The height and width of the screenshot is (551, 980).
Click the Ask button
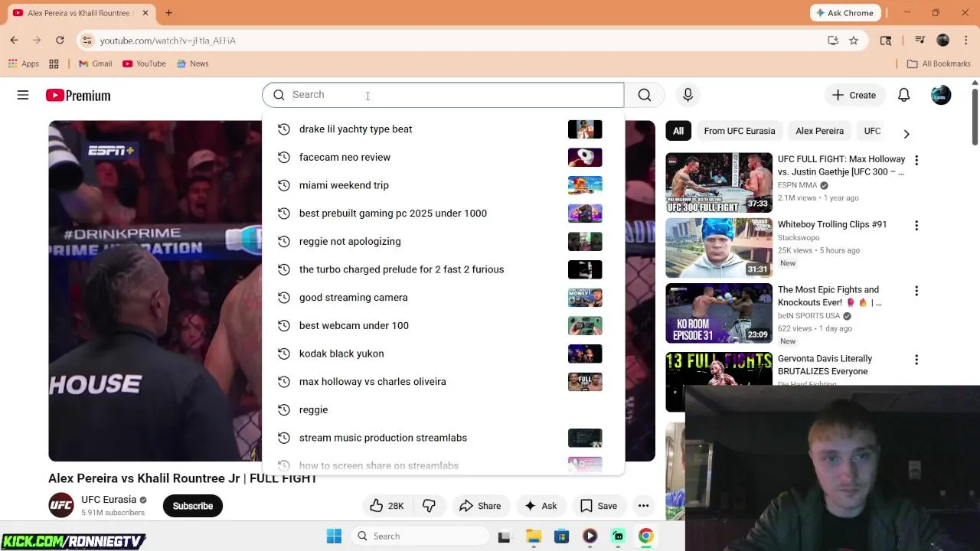541,506
